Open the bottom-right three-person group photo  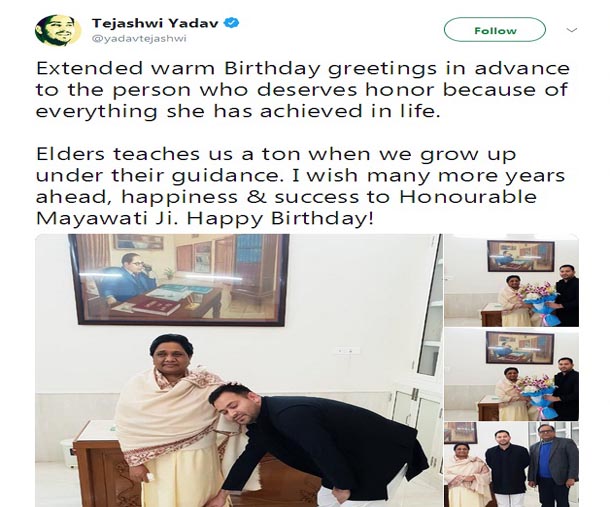pos(512,465)
